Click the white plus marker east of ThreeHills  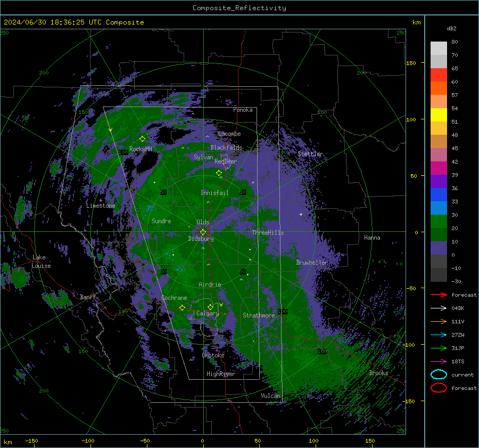click(301, 214)
